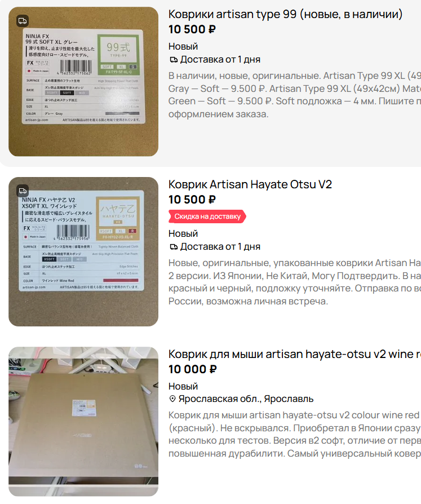
Task: Click description mentioning 'wine red (красный)'
Action: pos(294,434)
